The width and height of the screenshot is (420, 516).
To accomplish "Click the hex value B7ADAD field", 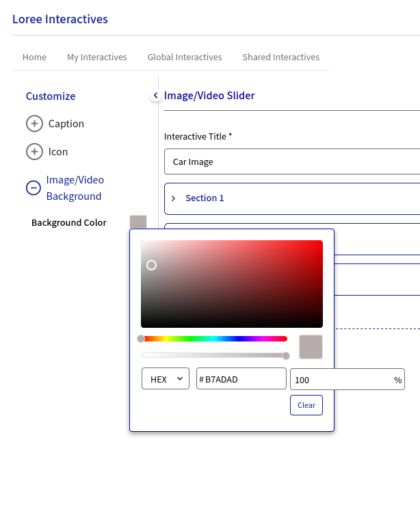I will (x=241, y=378).
